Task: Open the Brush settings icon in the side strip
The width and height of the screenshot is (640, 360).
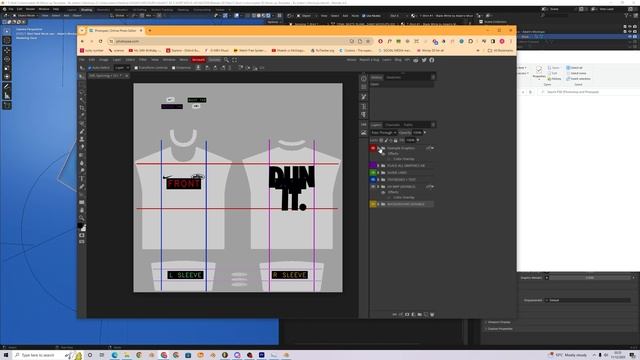Action: pyautogui.click(x=364, y=97)
